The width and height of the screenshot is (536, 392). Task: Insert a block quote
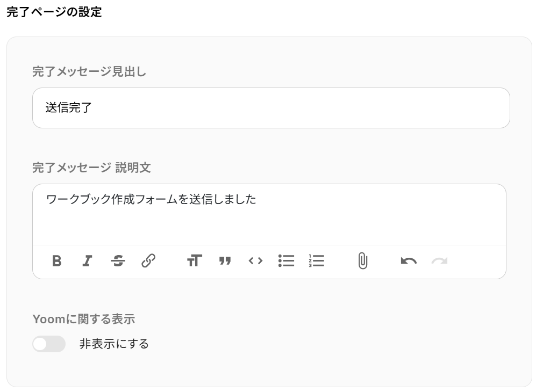225,261
